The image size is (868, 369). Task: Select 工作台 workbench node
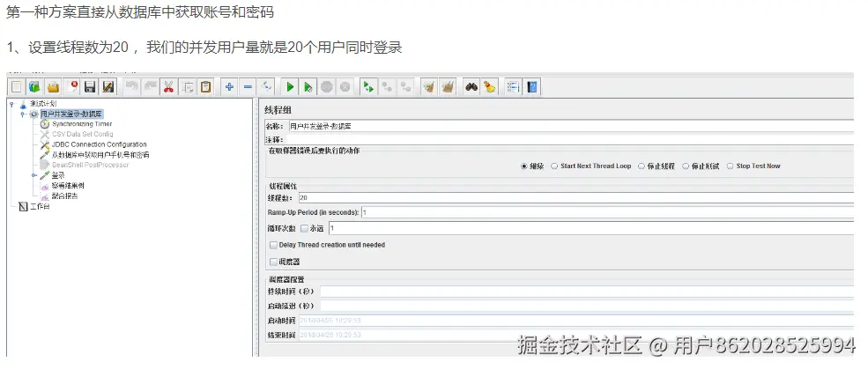click(x=40, y=206)
